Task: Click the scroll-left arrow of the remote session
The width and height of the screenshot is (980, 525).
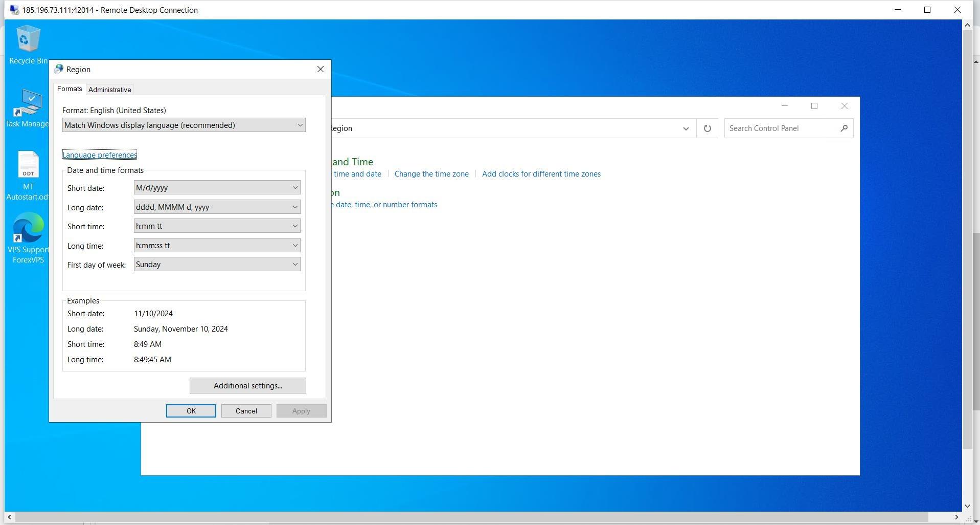Action: 9,517
